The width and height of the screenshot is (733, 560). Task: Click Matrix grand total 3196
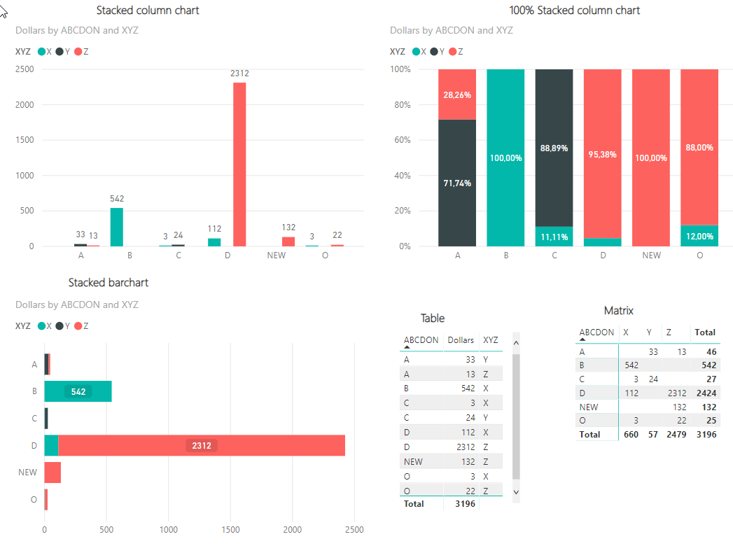pos(706,434)
